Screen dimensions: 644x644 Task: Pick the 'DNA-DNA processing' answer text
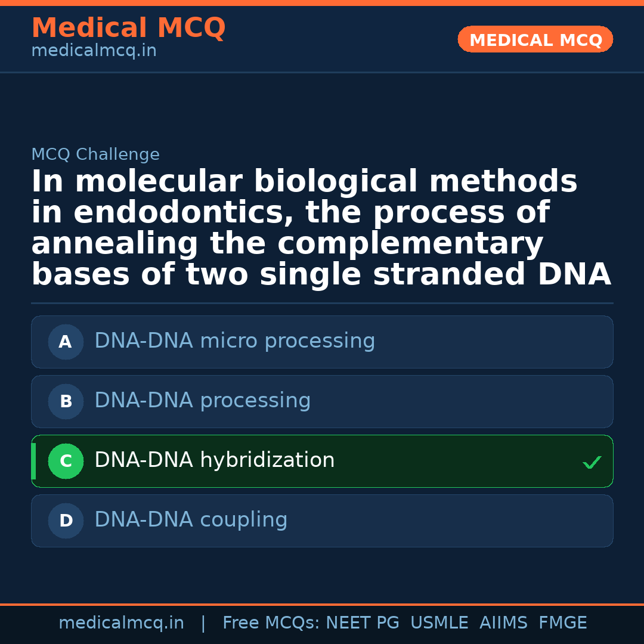202,401
